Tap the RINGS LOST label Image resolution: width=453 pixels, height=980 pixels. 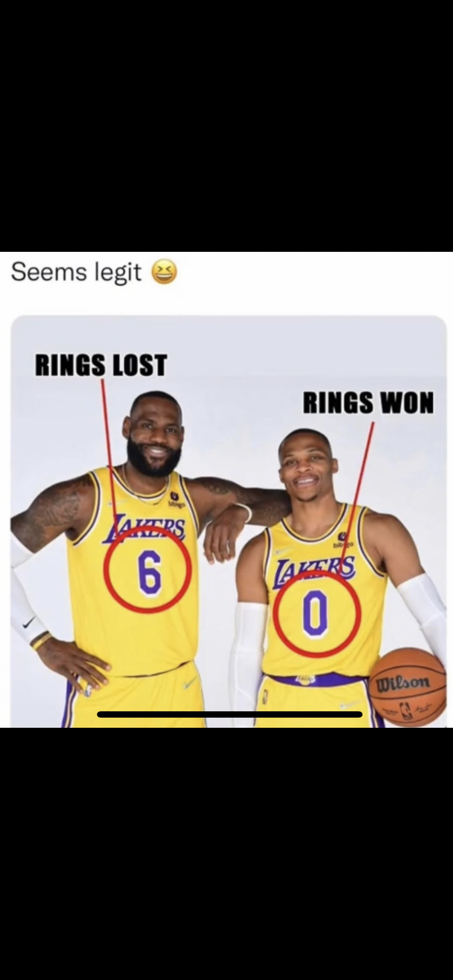pos(100,365)
